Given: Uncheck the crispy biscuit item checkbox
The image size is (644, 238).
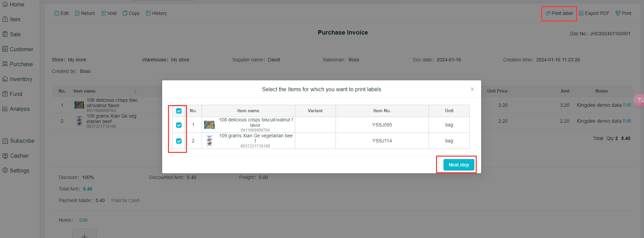Looking at the screenshot, I should (179, 125).
